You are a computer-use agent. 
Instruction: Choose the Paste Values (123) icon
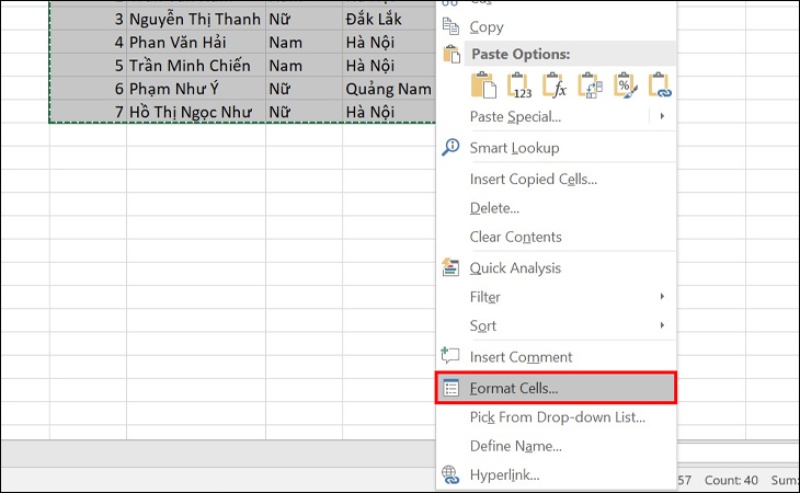pos(519,85)
